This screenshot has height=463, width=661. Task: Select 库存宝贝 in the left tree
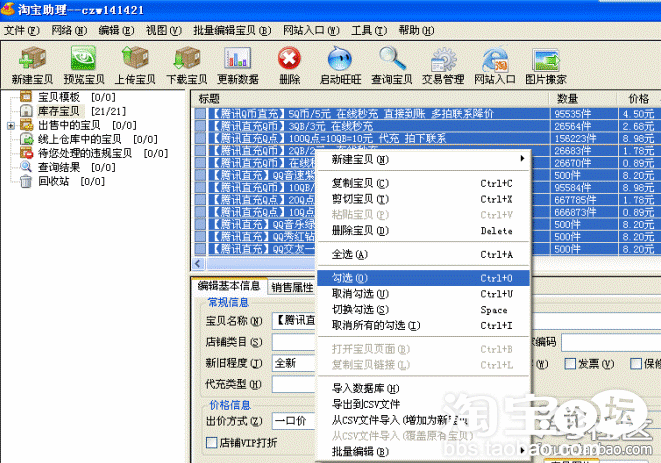coord(58,111)
